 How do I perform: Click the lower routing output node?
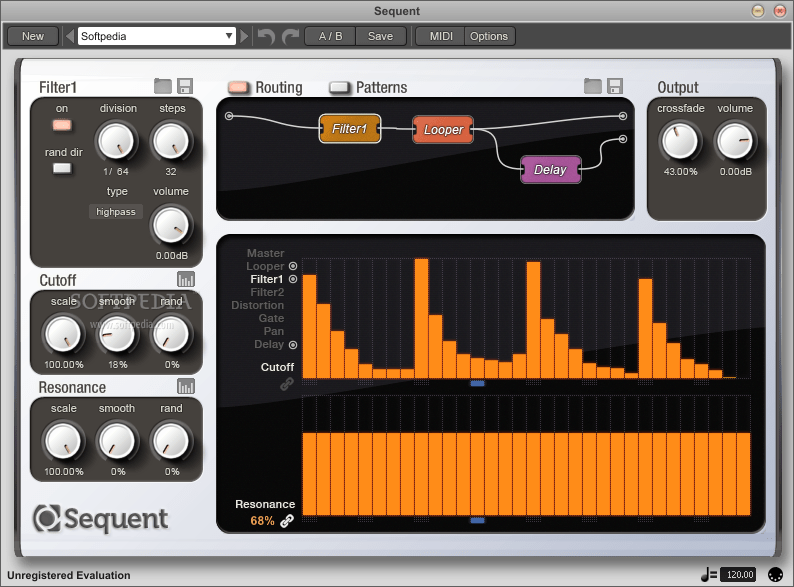(x=623, y=139)
